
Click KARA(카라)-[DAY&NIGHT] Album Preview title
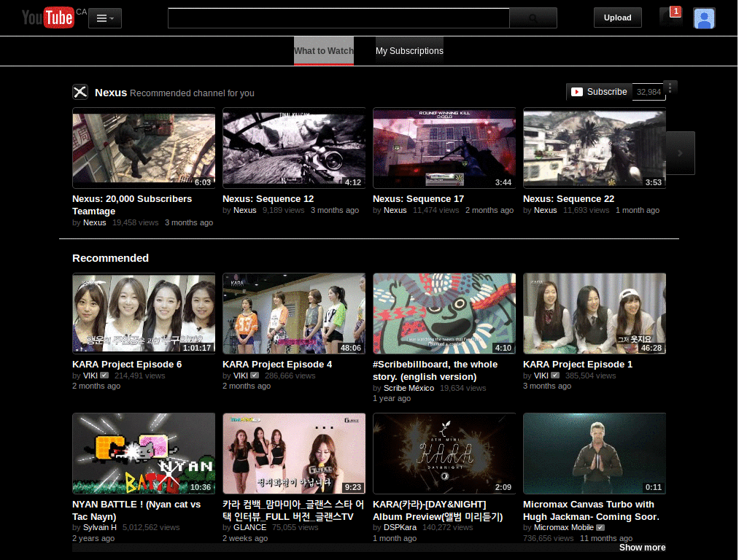(x=438, y=510)
